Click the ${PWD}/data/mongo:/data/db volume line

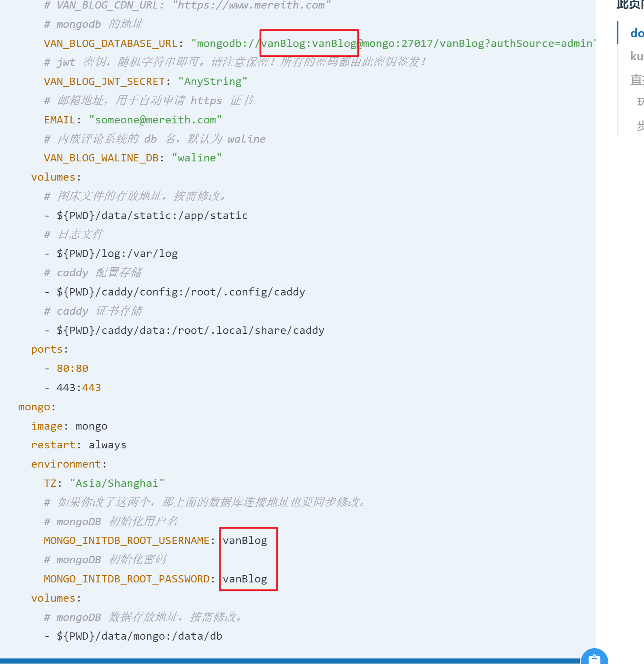[x=133, y=636]
